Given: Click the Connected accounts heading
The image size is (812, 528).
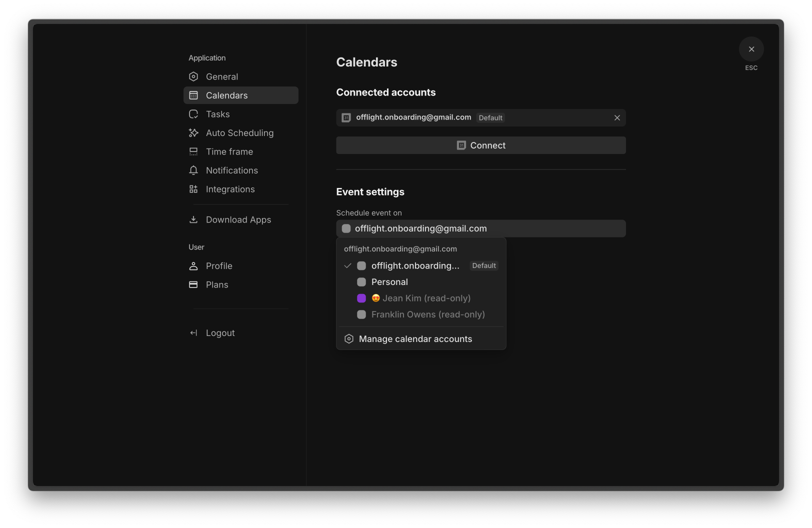Looking at the screenshot, I should (386, 92).
